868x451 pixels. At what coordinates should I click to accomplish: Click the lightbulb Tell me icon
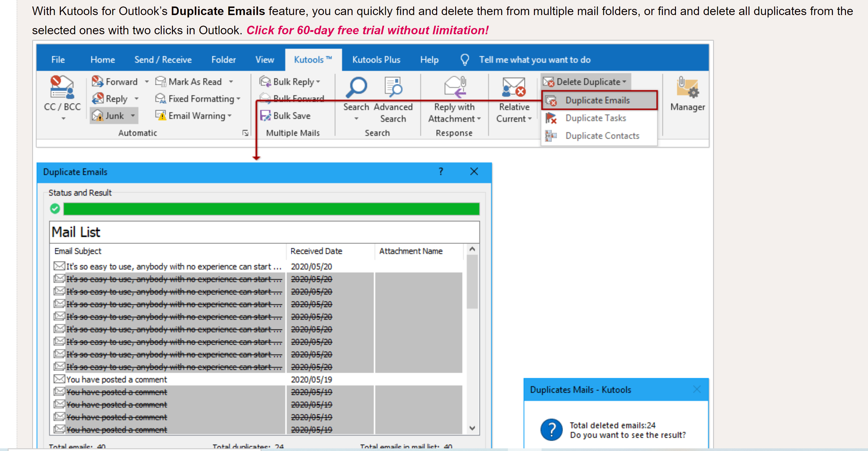(x=465, y=60)
